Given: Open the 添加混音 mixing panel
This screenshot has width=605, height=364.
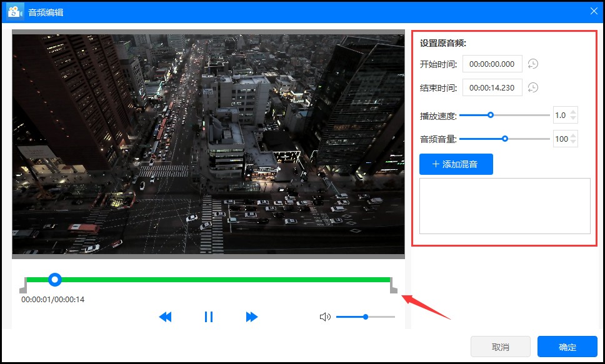Looking at the screenshot, I should pyautogui.click(x=456, y=164).
